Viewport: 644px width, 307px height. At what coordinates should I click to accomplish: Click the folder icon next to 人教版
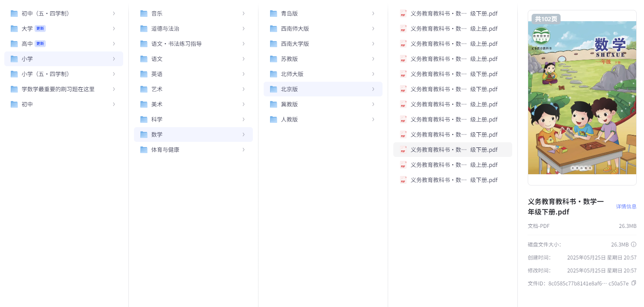tap(274, 119)
